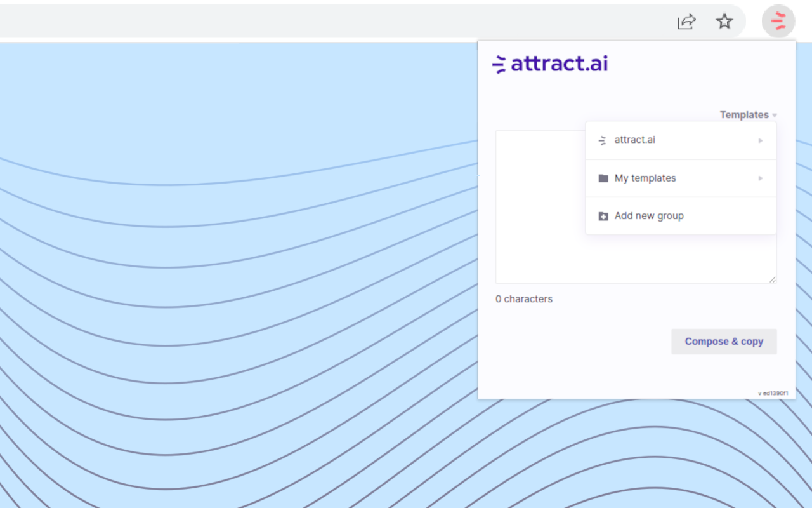This screenshot has width=812, height=508.
Task: Select the My templates menu entry
Action: point(645,178)
